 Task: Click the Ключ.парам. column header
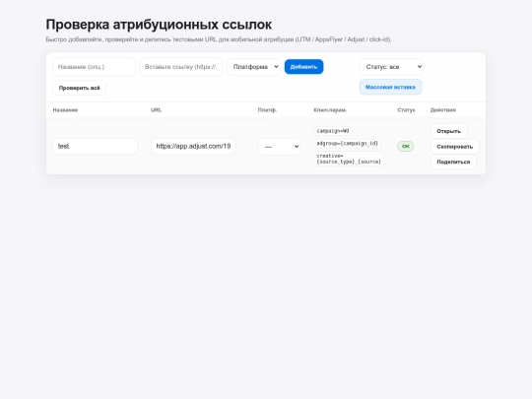[330, 110]
